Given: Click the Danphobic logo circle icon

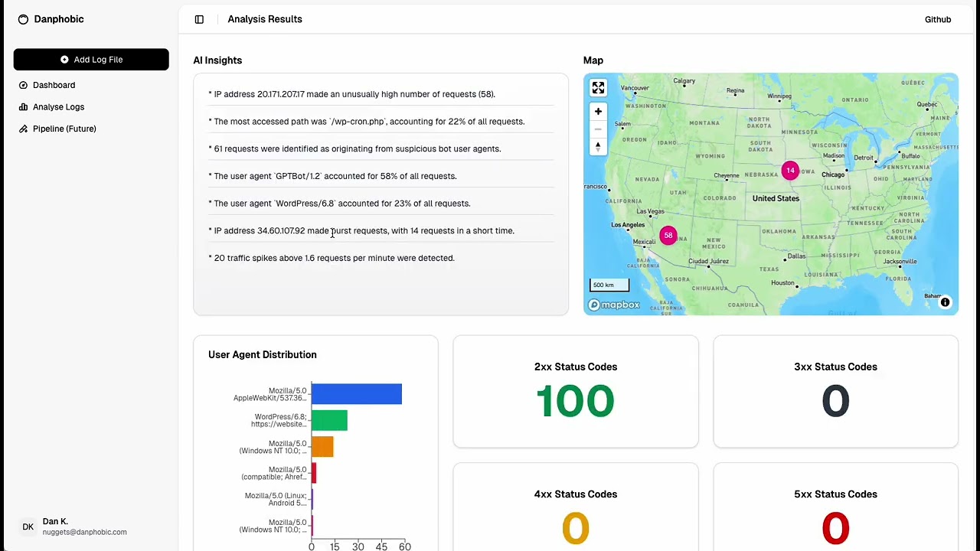Looking at the screenshot, I should (23, 19).
